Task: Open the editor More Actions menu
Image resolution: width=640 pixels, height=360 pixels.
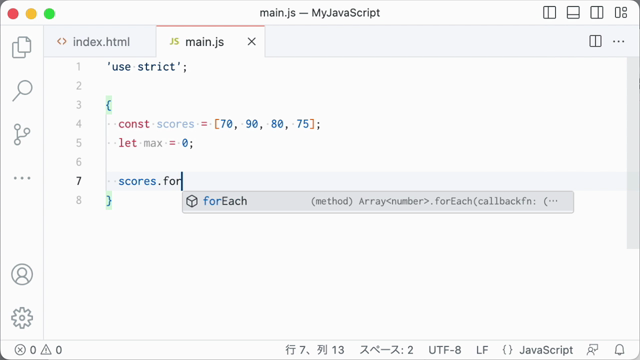Action: point(619,41)
